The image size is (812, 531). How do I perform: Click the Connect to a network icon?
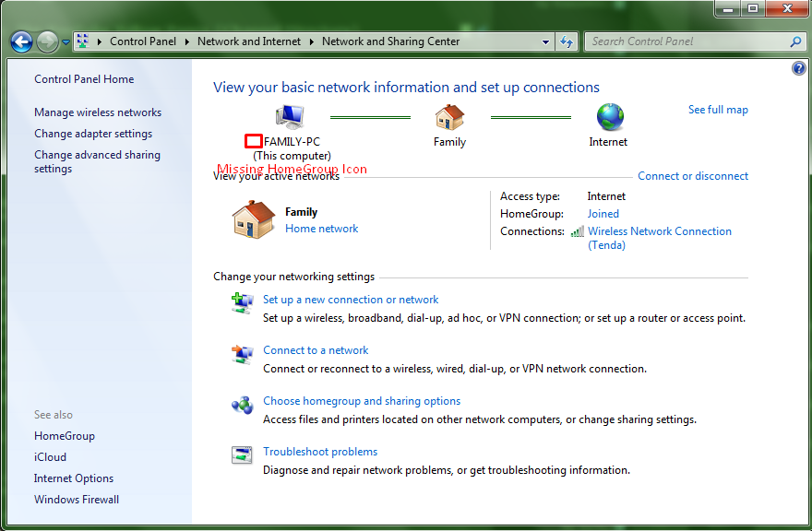(242, 354)
